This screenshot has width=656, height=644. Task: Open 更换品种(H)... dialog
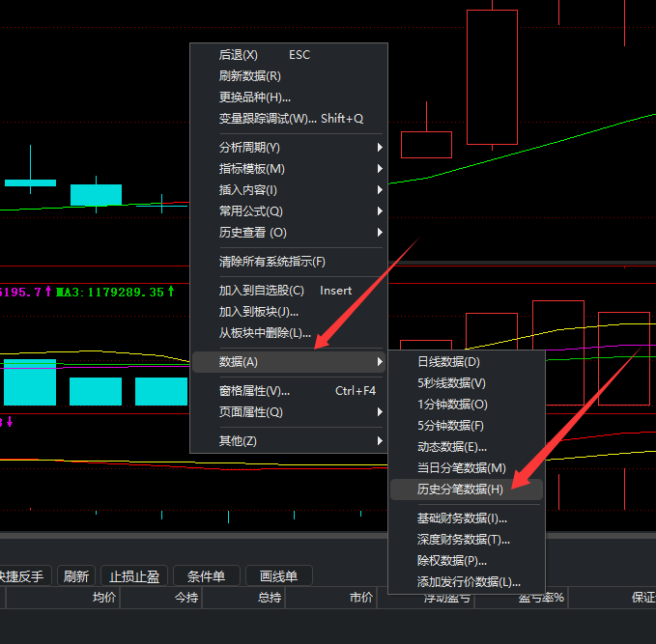(255, 98)
